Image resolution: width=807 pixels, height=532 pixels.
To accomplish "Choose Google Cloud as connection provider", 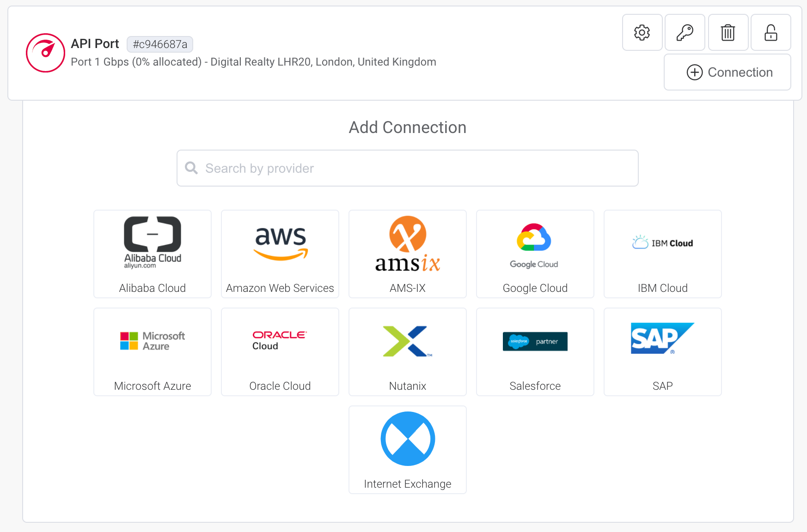I will tap(535, 254).
